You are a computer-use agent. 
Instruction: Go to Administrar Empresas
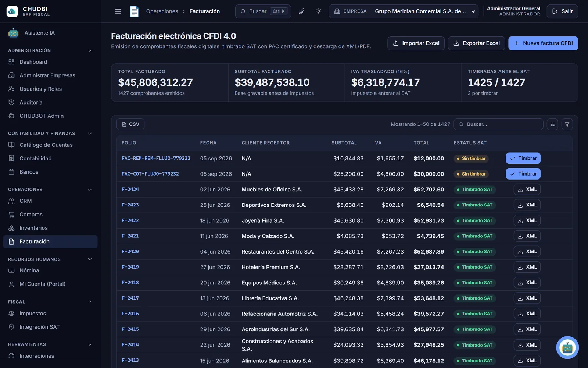click(x=50, y=75)
